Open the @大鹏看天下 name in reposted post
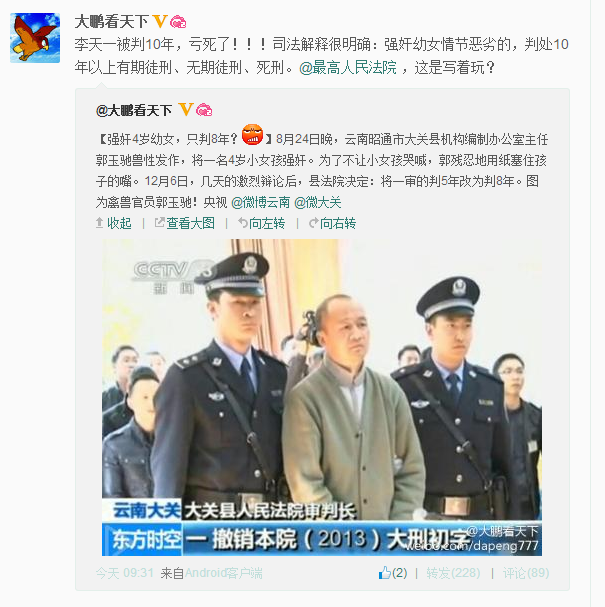This screenshot has width=605, height=607. pos(134,111)
